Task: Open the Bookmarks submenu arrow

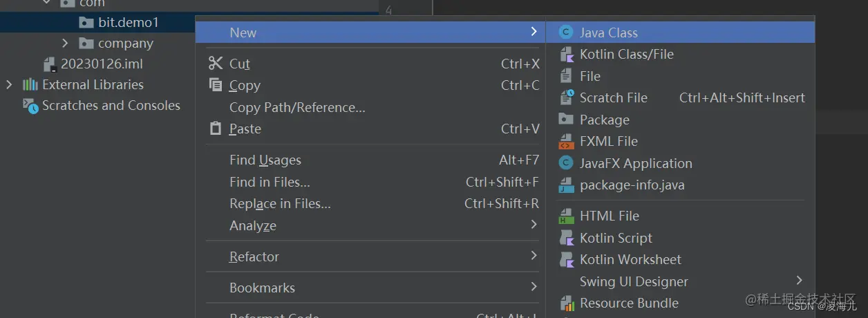Action: pos(534,287)
